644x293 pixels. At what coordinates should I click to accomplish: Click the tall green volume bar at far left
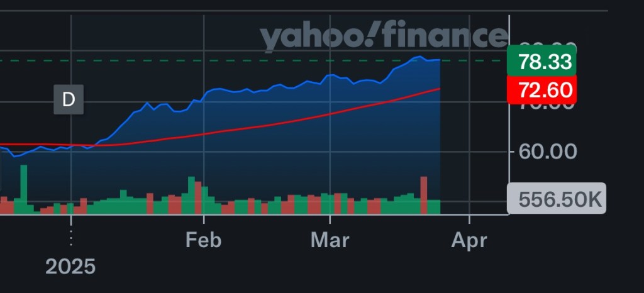pyautogui.click(x=24, y=189)
